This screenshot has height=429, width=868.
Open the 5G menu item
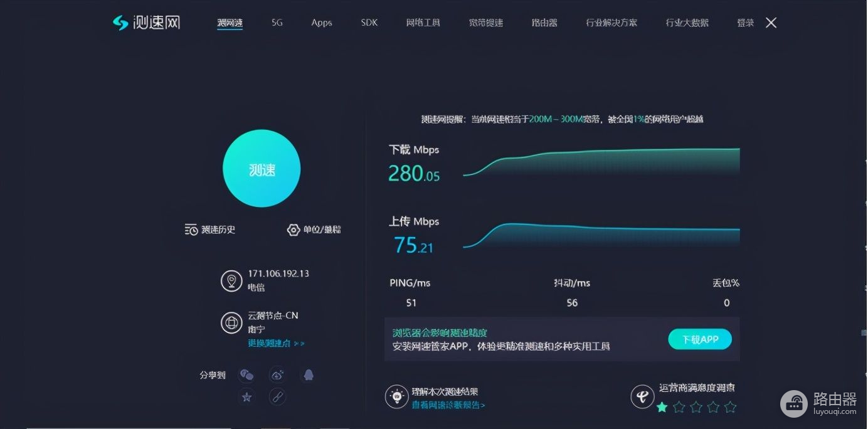277,23
